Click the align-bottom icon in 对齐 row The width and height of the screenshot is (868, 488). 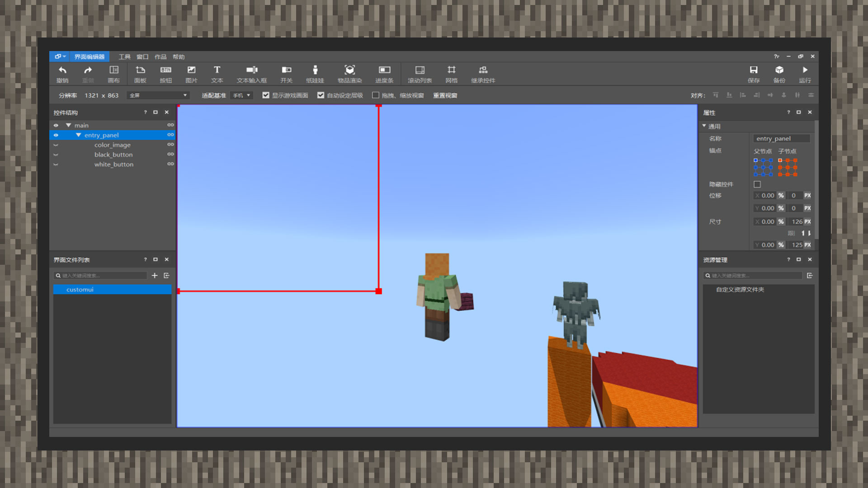(x=729, y=95)
